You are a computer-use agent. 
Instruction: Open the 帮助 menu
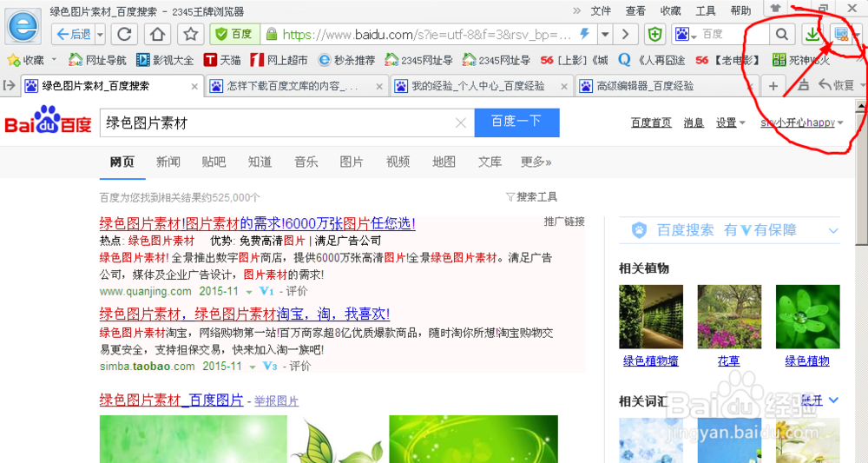[x=740, y=10]
